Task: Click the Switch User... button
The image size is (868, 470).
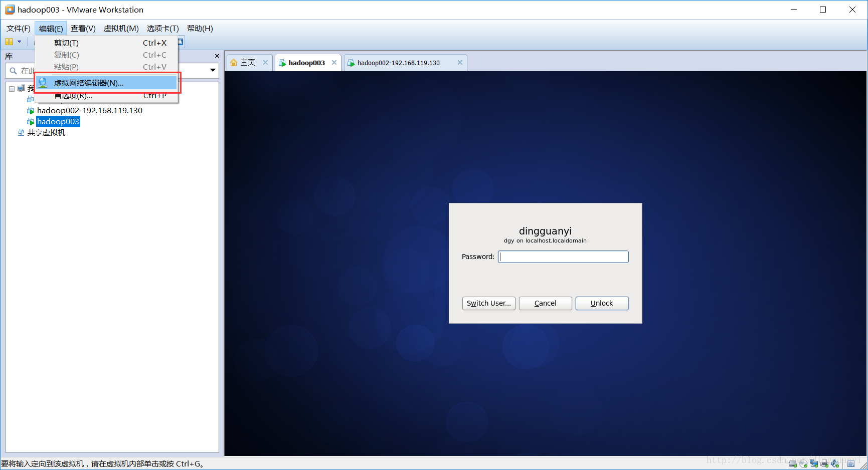Action: 489,303
